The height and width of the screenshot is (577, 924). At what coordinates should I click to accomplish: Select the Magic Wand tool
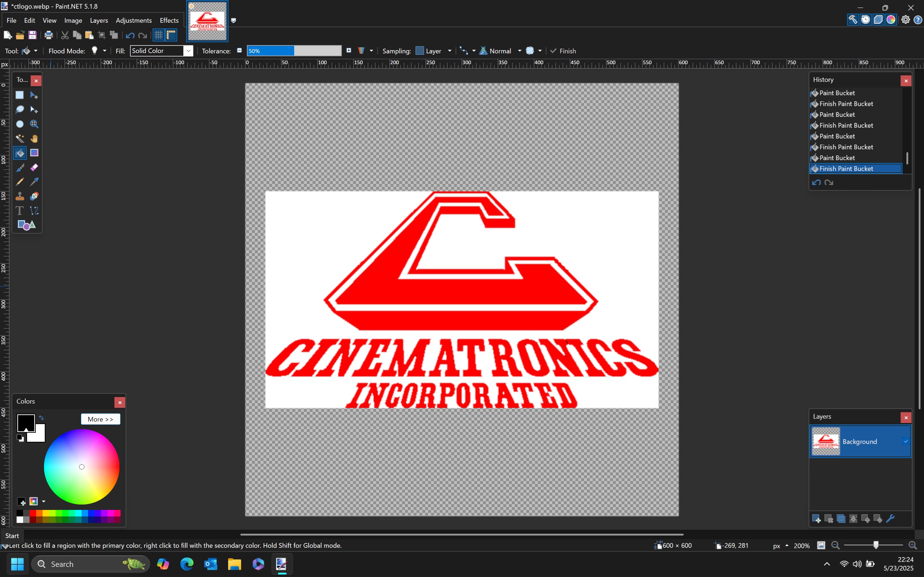pyautogui.click(x=19, y=138)
